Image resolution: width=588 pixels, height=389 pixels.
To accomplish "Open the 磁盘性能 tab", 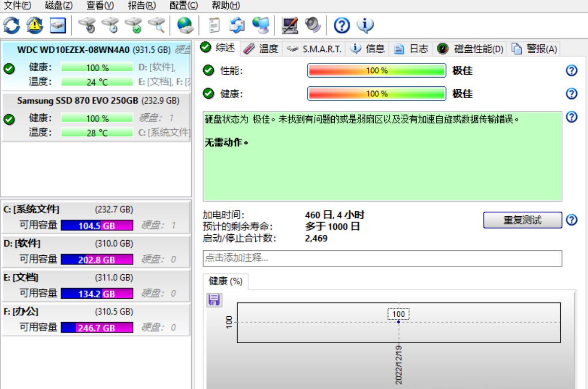I will coord(471,49).
